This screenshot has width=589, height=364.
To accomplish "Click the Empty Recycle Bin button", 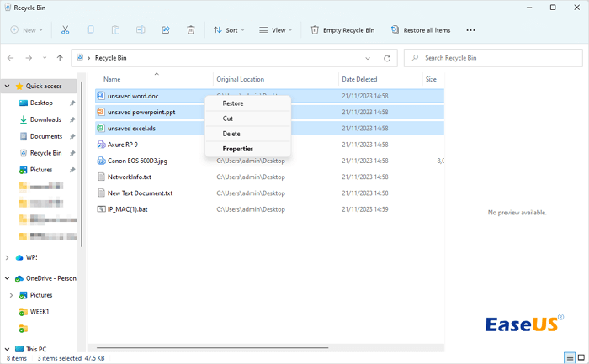I will [342, 30].
